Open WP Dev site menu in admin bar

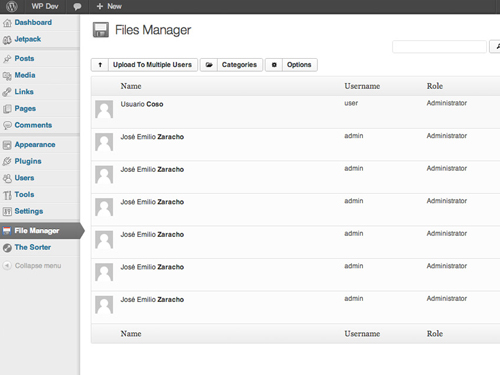[45, 6]
